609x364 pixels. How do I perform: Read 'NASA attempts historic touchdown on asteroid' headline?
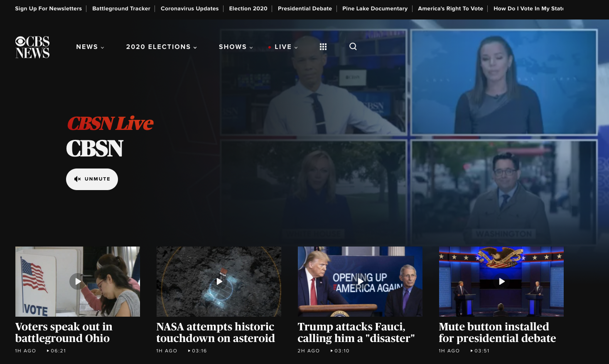[215, 332]
